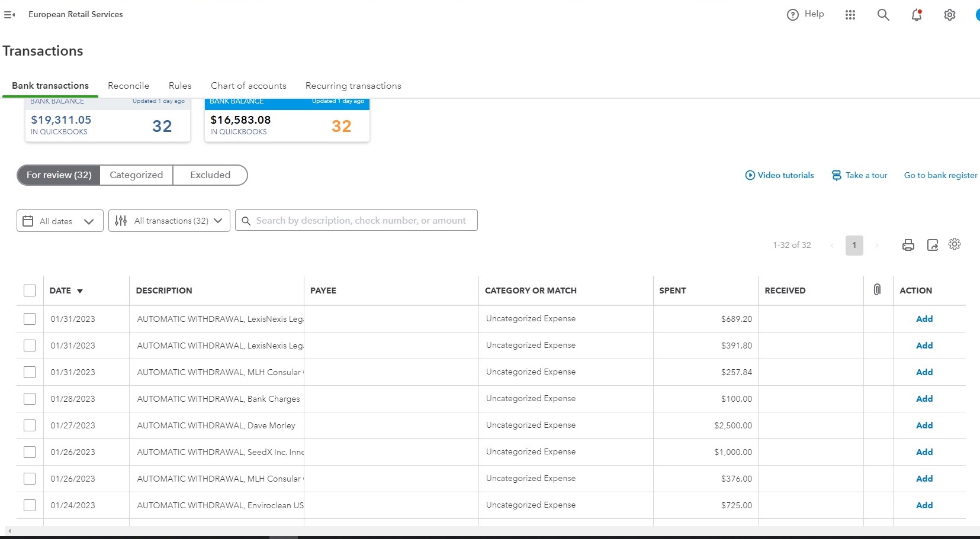Add the $689.20 LexisNexis transaction
This screenshot has height=539, width=980.
point(924,319)
